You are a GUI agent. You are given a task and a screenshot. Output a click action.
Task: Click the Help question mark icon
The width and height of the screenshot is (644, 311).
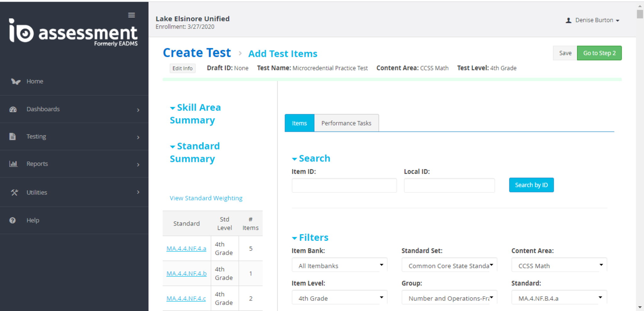tap(13, 221)
